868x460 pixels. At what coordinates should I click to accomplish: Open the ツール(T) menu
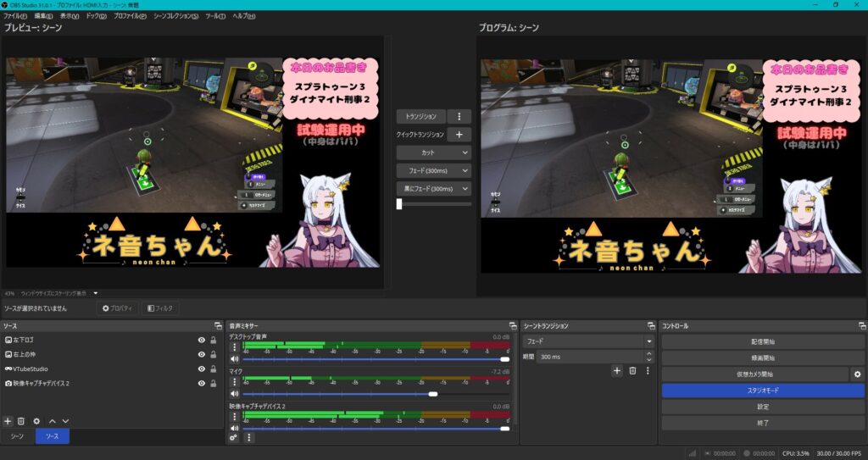point(215,16)
